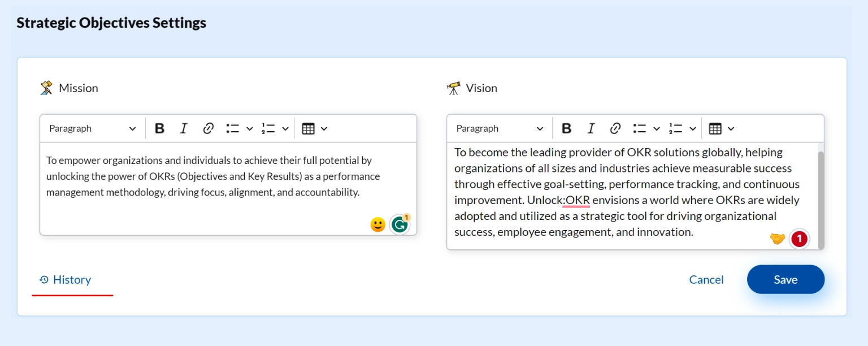Apply bulleted list in the Mission editor

232,128
